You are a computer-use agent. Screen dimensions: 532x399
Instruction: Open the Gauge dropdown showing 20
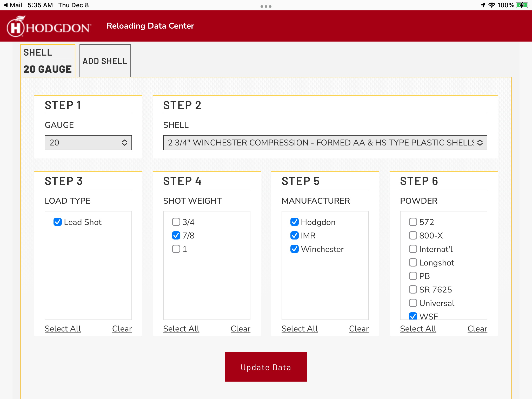(x=88, y=143)
